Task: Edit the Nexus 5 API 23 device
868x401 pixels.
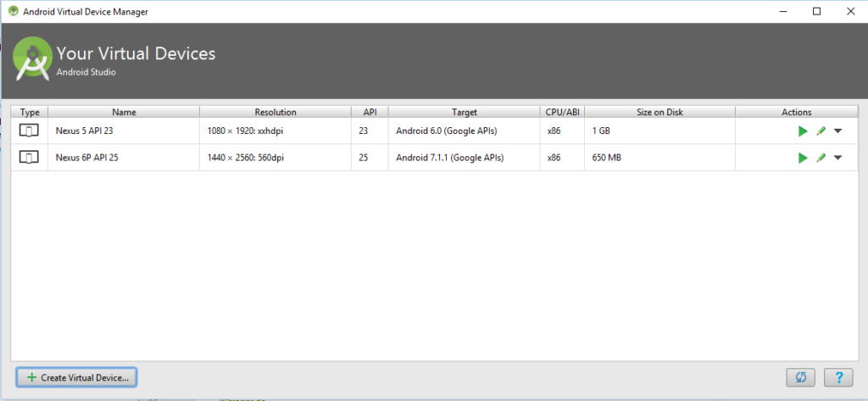Action: 821,131
